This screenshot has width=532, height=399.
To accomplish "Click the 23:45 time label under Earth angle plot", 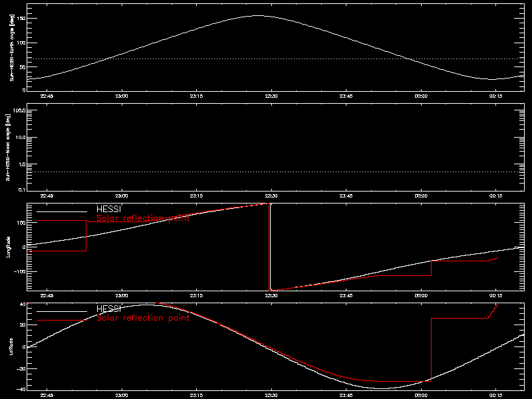I will click(x=346, y=96).
